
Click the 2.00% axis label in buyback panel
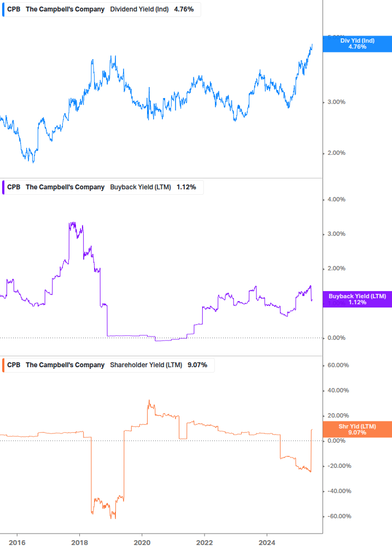336,268
